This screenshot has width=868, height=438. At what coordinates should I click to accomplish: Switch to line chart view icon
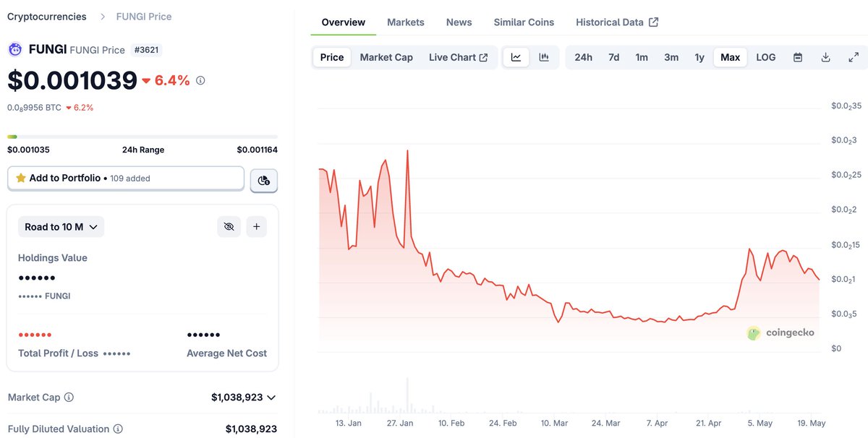click(516, 57)
